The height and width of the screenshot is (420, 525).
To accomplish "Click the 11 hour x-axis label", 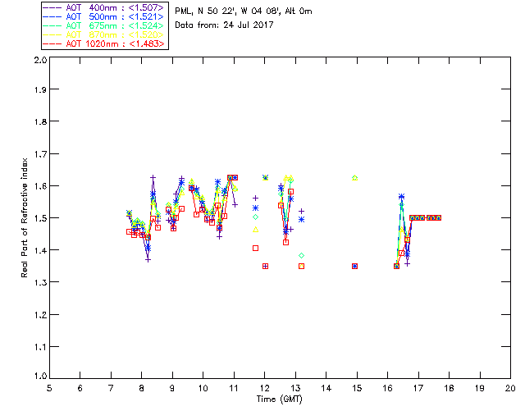I will (x=234, y=388).
